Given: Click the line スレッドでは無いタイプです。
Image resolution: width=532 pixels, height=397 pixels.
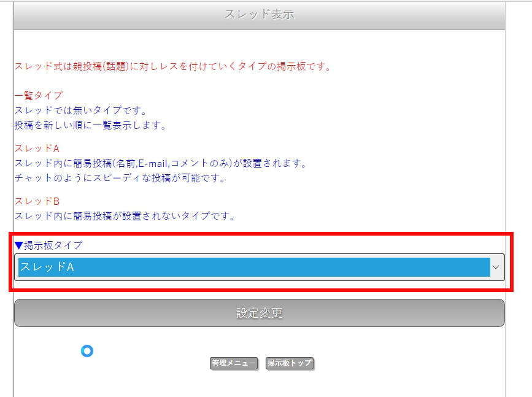Looking at the screenshot, I should [81, 110].
